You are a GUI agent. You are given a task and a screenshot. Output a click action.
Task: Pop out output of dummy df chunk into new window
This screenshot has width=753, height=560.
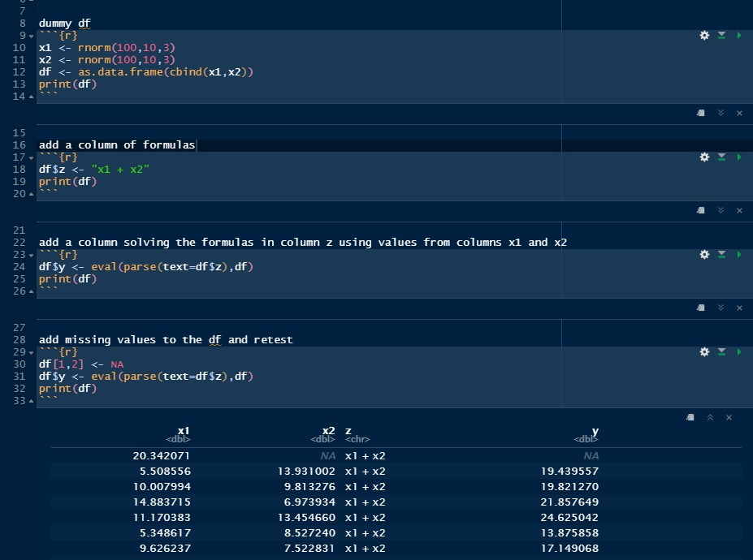[x=701, y=114]
